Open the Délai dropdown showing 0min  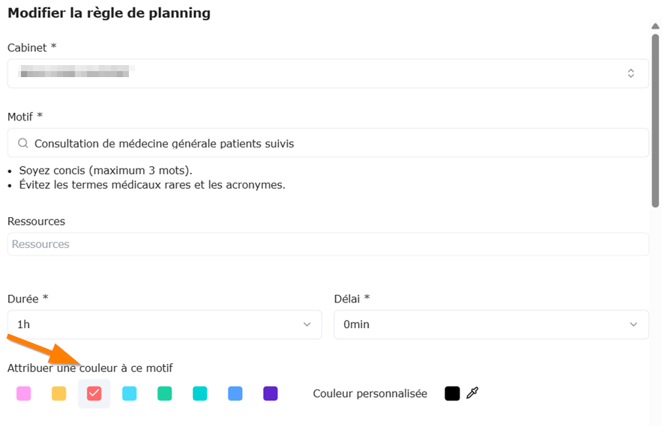pos(491,325)
